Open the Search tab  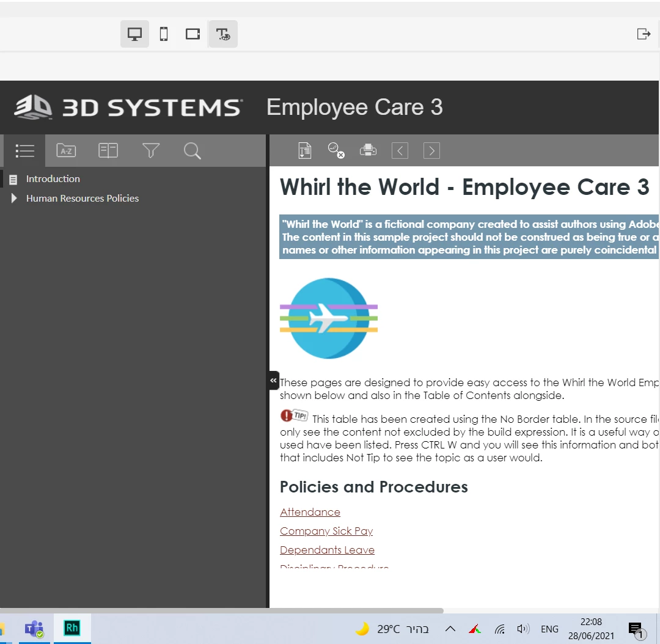[193, 151]
